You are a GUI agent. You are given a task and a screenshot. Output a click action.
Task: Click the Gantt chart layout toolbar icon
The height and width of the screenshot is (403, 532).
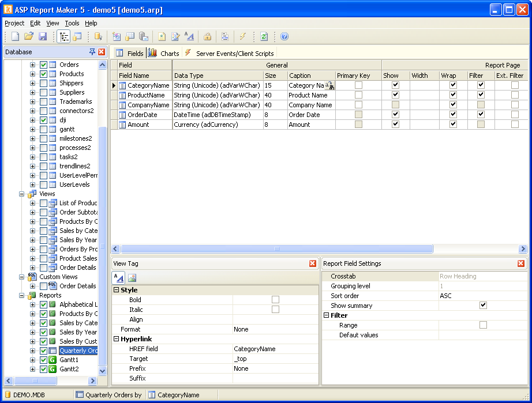point(224,36)
